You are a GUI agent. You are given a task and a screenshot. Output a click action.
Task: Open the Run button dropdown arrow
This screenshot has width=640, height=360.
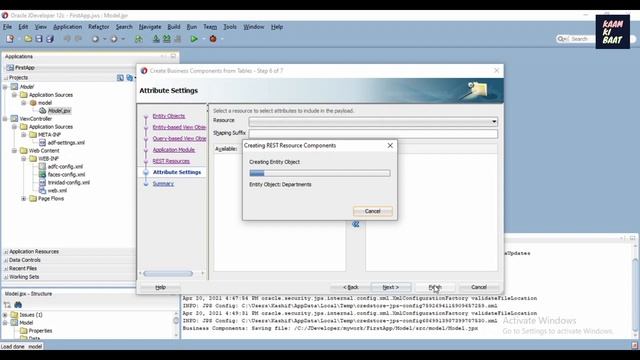(x=203, y=39)
